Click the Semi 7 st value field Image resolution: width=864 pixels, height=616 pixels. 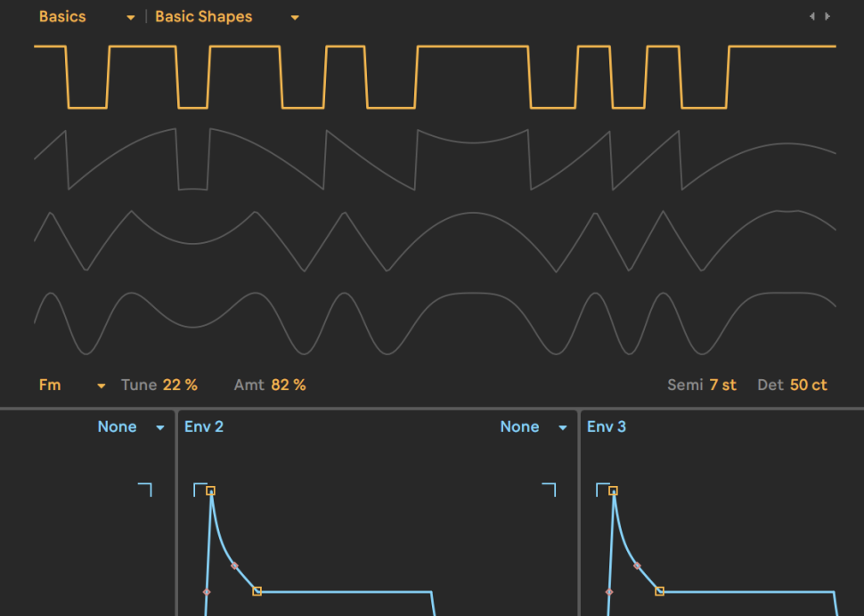click(x=722, y=385)
